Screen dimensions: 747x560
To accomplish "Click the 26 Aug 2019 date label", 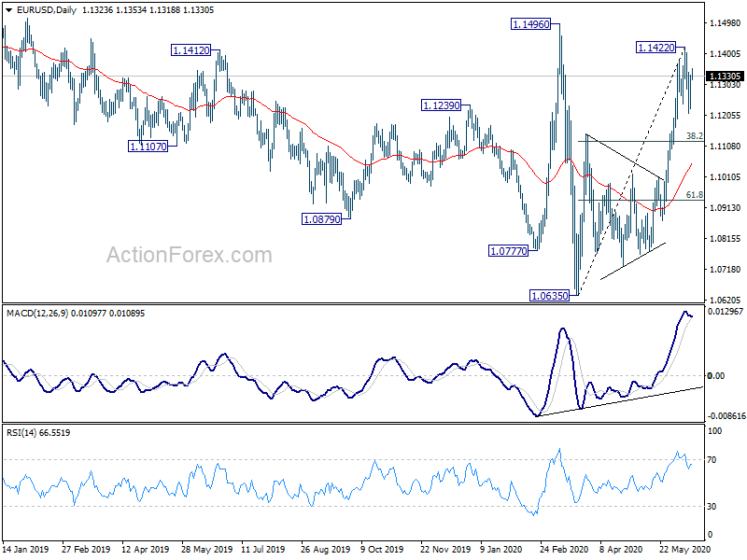I will pos(325,549).
